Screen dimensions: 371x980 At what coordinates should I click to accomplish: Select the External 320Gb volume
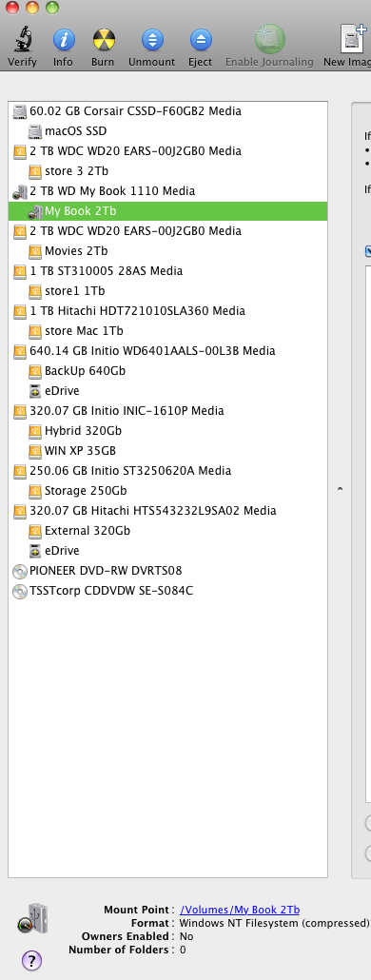tap(88, 531)
